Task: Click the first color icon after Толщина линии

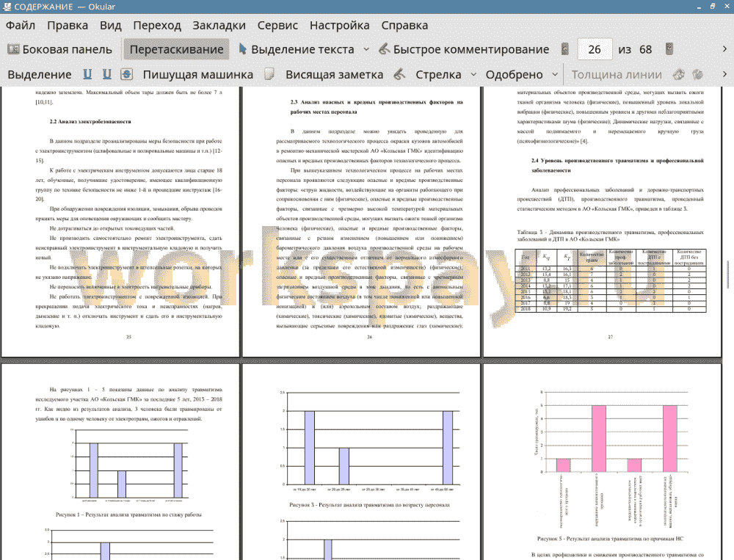Action: pos(679,74)
